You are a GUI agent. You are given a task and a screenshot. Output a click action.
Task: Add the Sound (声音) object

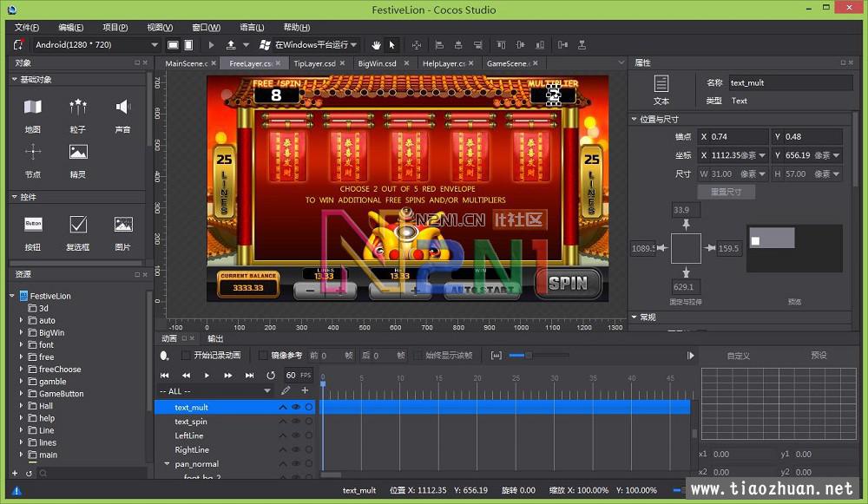coord(123,115)
